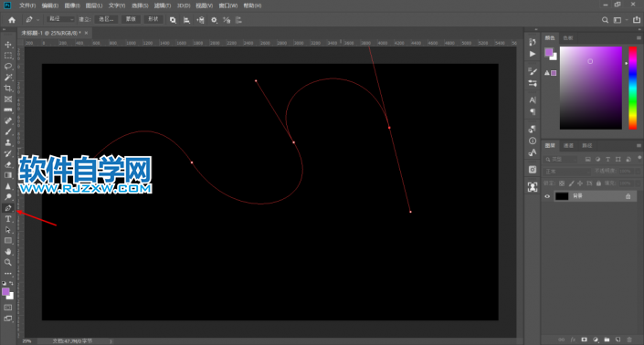Activate the Horizontal Type tool
Image resolution: width=644 pixels, height=345 pixels.
[8, 219]
